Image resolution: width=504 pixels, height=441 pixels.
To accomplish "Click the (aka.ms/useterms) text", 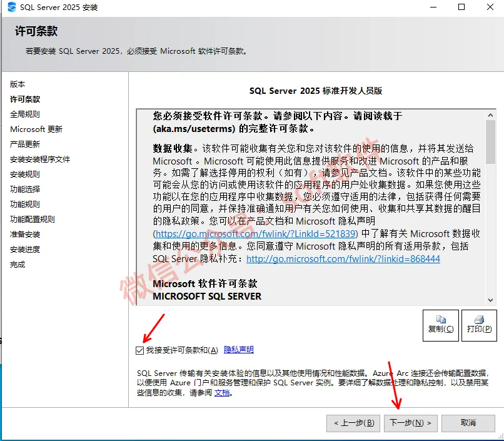I will click(194, 129).
